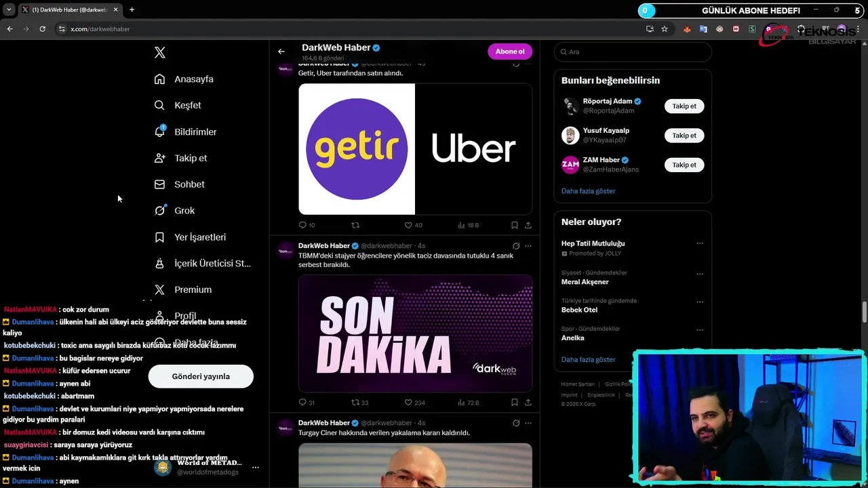Click the page vertical scrollbar thumb
This screenshot has height=488, width=868.
tap(865, 312)
